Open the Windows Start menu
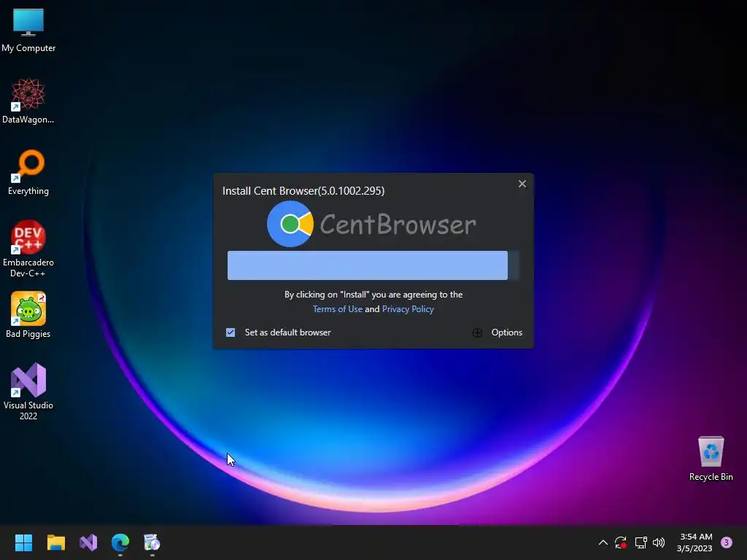747x560 pixels. (23, 542)
